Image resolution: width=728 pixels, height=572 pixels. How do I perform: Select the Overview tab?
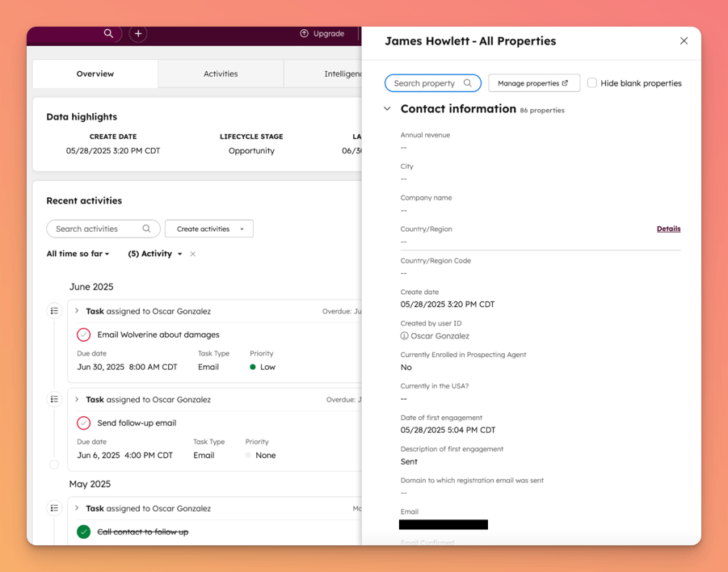point(95,74)
